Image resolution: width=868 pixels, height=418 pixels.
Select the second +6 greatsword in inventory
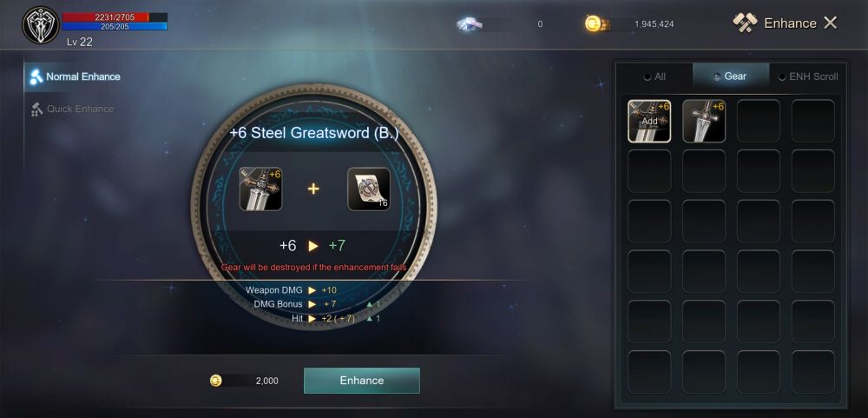(x=704, y=121)
